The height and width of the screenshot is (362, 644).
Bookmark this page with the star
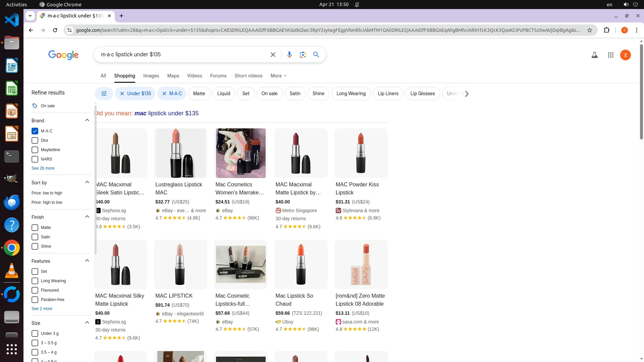pos(589,30)
